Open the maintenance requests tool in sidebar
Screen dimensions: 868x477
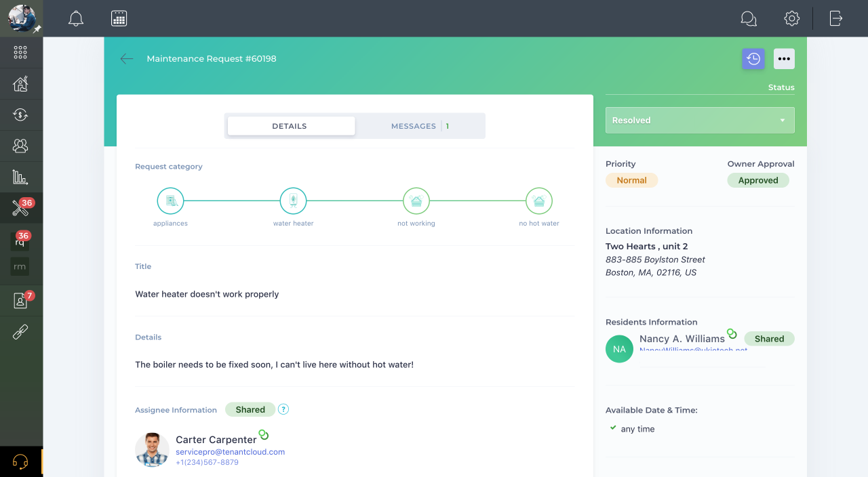tap(20, 207)
